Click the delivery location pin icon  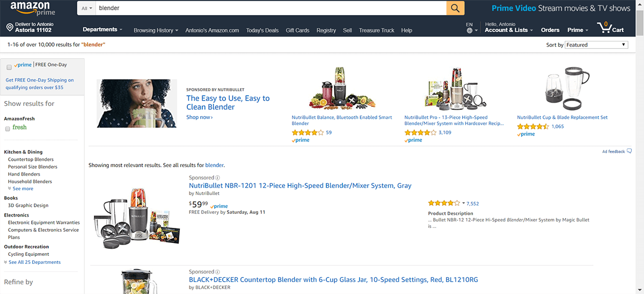[x=10, y=27]
